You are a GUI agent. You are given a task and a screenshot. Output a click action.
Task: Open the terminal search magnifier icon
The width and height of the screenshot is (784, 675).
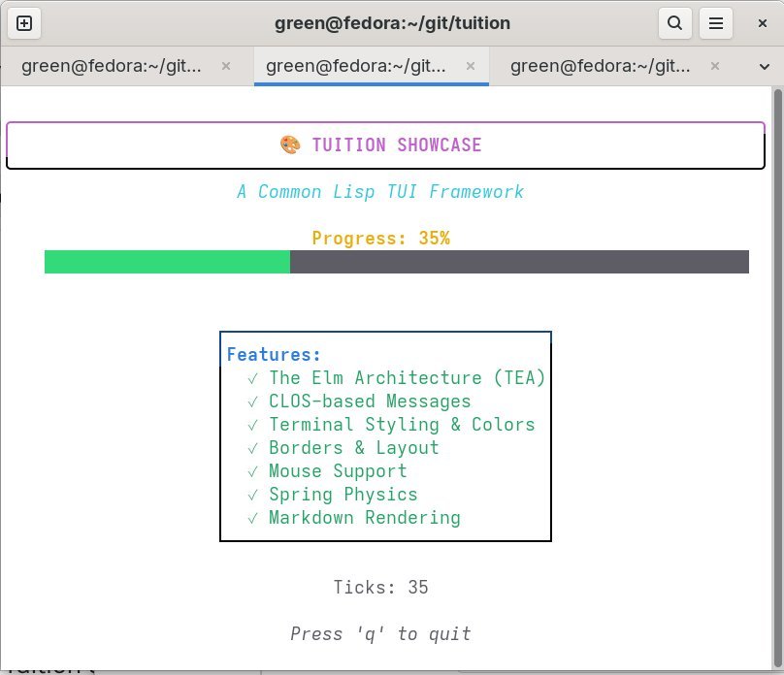point(674,23)
